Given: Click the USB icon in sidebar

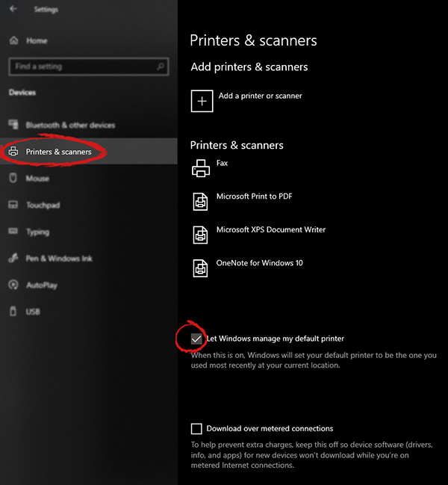Looking at the screenshot, I should (x=13, y=311).
